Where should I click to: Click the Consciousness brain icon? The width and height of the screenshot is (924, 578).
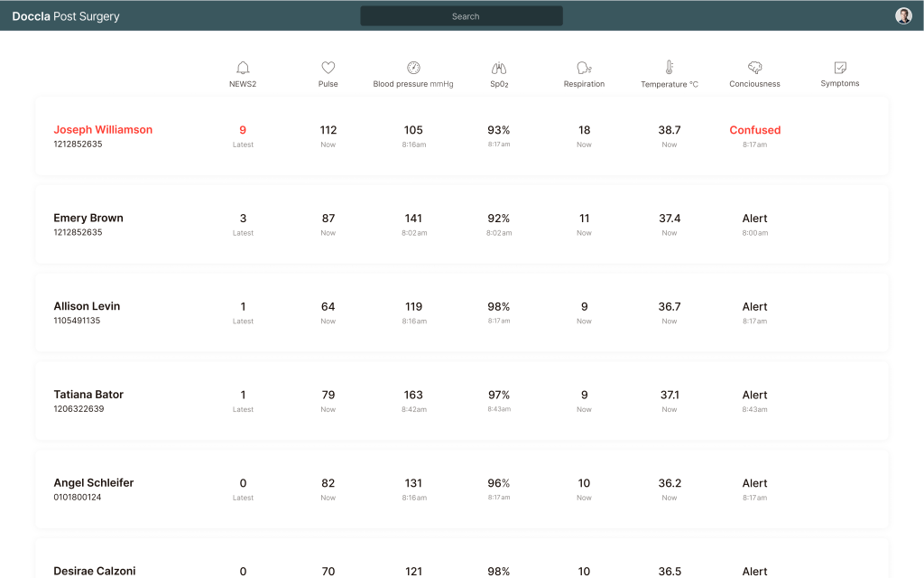[x=755, y=67]
